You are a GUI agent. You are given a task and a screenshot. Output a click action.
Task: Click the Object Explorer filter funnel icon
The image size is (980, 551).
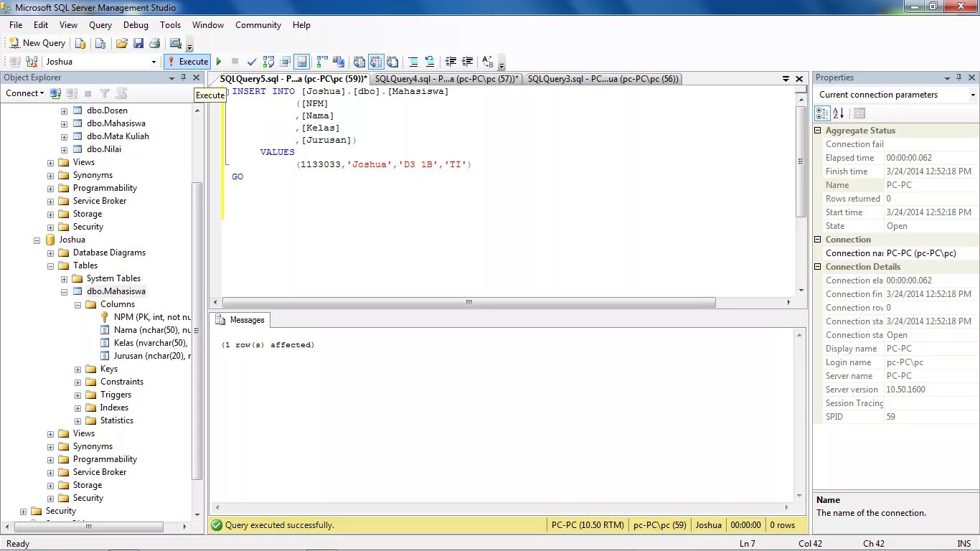(105, 93)
